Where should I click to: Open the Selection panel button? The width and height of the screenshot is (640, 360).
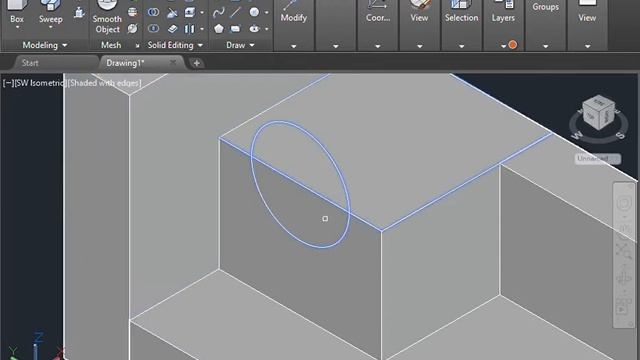pyautogui.click(x=461, y=12)
